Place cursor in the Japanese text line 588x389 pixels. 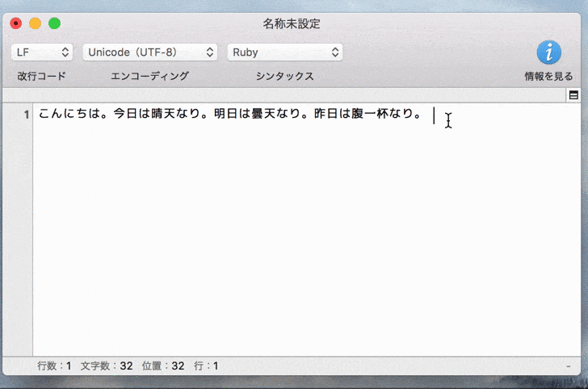coord(230,113)
